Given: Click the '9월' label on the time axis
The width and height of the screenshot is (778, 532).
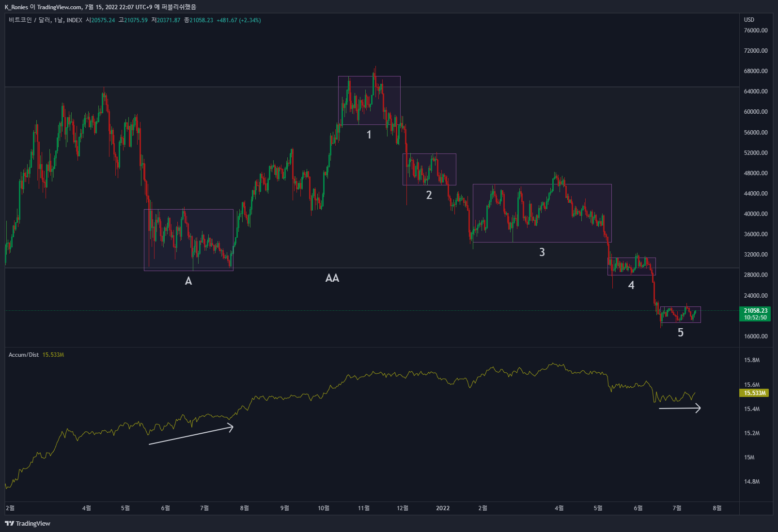Looking at the screenshot, I should [x=285, y=508].
